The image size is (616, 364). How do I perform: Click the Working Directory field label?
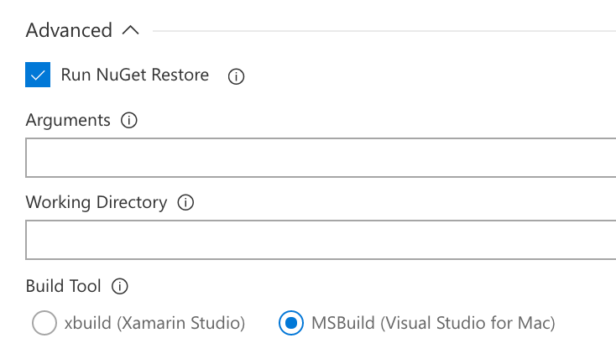tap(97, 203)
